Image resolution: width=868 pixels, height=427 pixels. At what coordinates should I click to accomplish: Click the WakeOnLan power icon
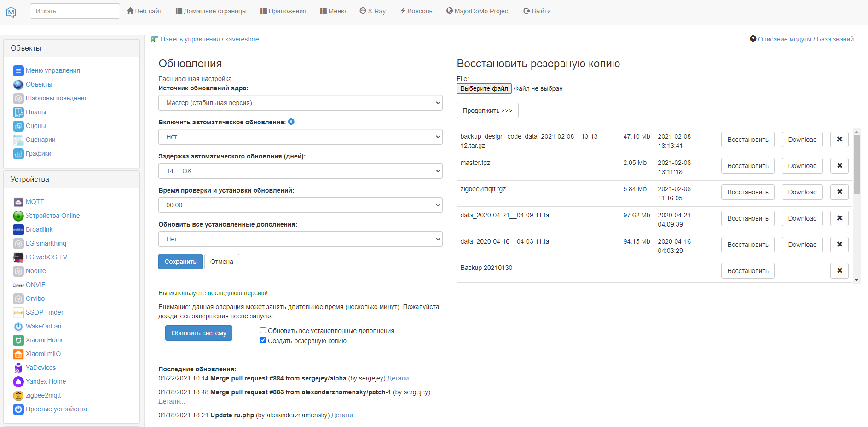pos(18,327)
